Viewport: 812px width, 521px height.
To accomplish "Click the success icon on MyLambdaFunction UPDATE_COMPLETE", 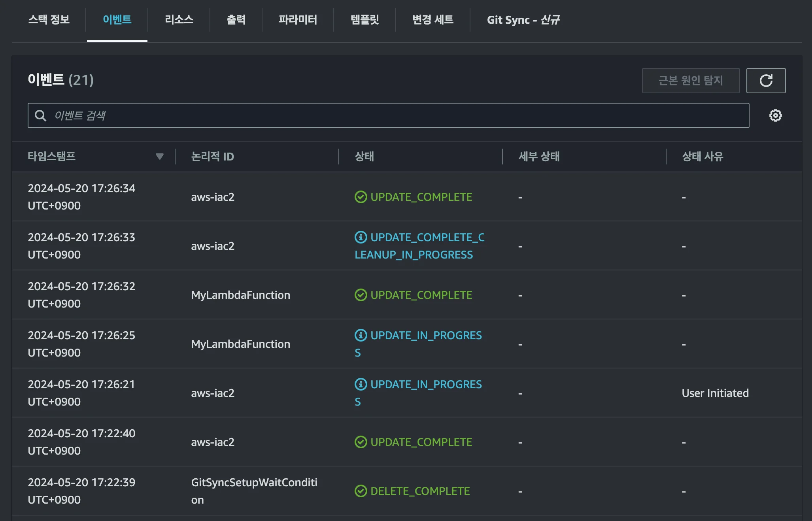I will [x=361, y=294].
